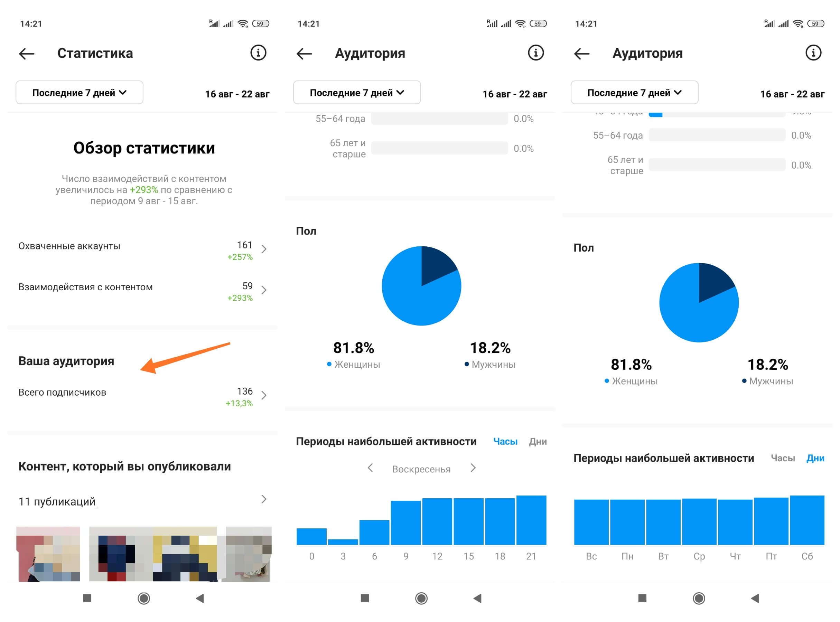Select Часы tab in right screen
Image resolution: width=840 pixels, height=622 pixels.
(x=783, y=458)
